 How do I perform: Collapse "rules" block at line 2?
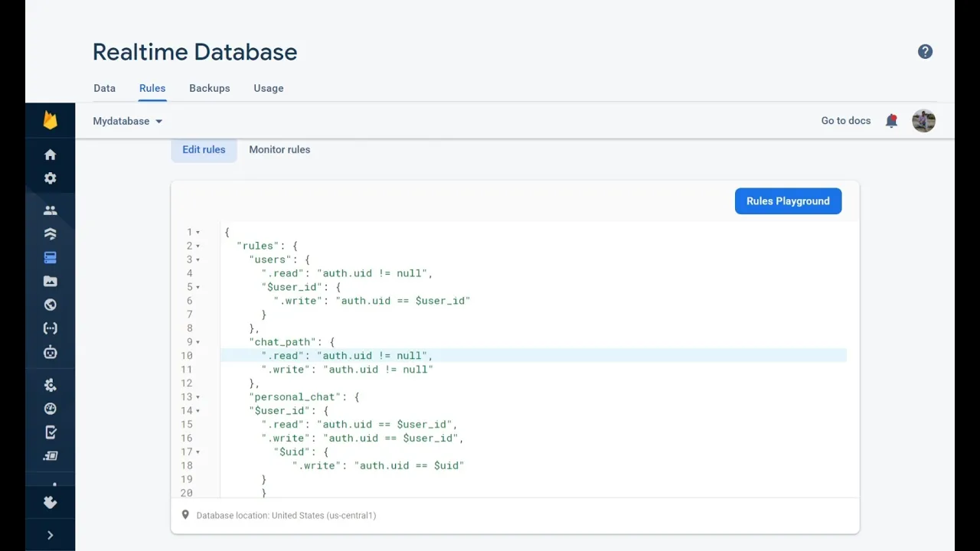[198, 246]
